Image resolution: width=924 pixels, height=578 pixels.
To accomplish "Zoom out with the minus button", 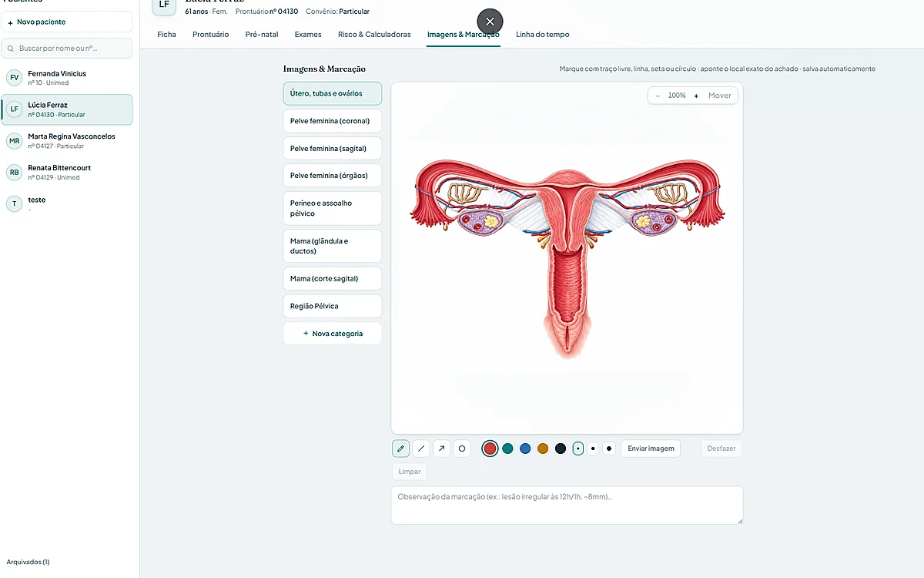I will coord(658,96).
